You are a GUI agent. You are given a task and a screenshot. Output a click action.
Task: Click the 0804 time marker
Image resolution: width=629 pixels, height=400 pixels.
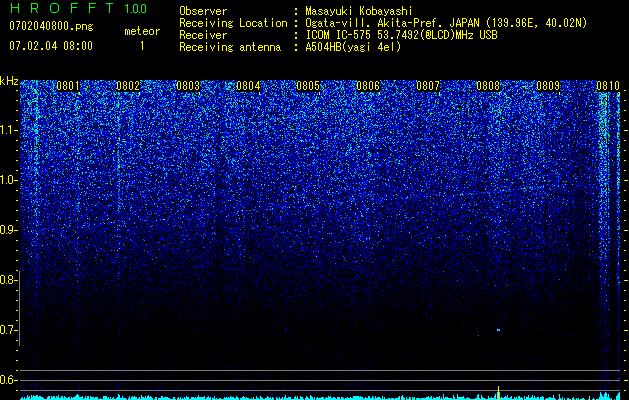(x=248, y=86)
